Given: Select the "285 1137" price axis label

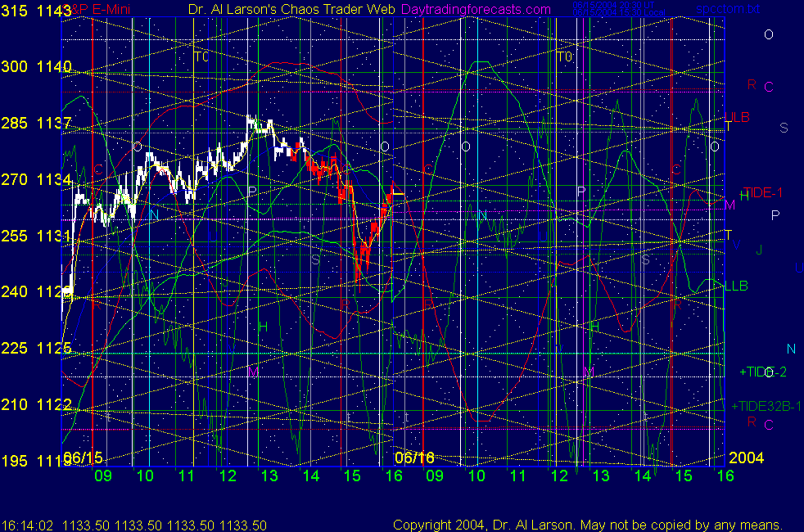Looking at the screenshot, I should click(36, 123).
